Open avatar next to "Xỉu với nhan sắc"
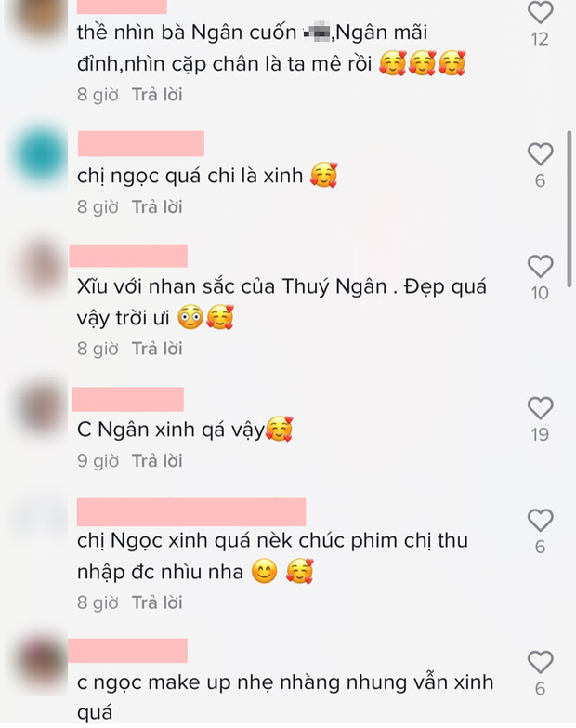Screen dimensions: 576x728 click(41, 267)
